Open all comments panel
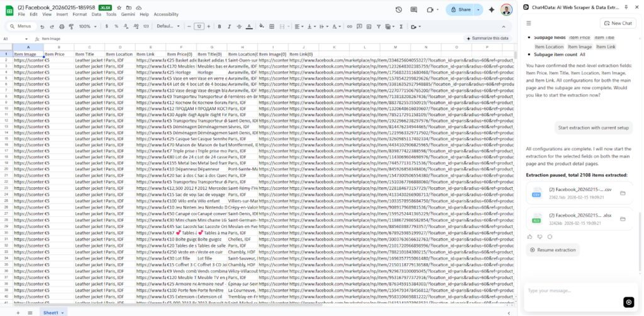Viewport: 644px width, 316px height. [414, 10]
